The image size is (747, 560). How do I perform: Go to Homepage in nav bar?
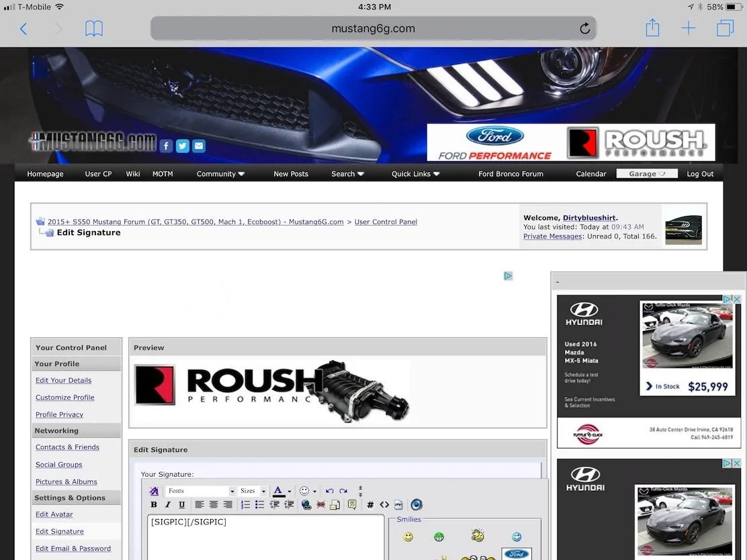[45, 174]
